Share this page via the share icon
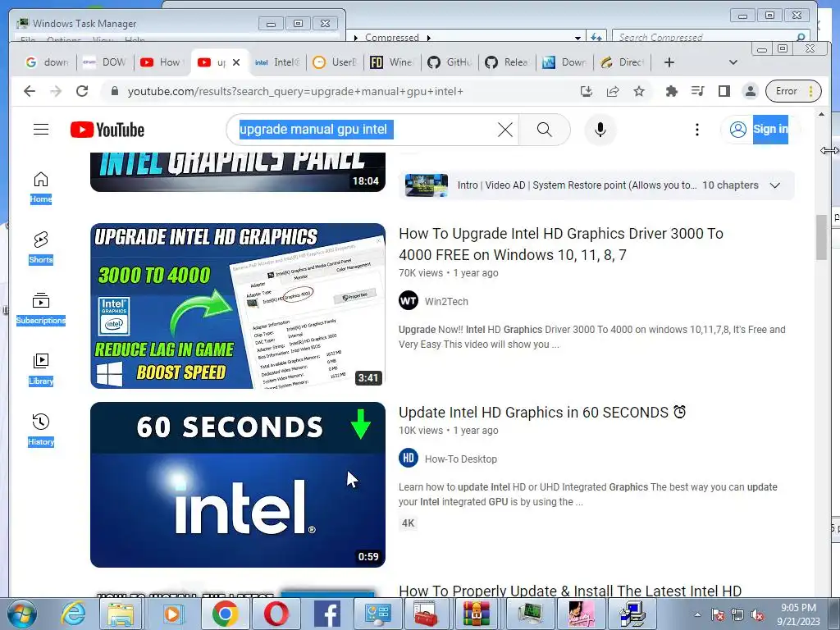Viewport: 840px width, 630px height. click(x=612, y=92)
